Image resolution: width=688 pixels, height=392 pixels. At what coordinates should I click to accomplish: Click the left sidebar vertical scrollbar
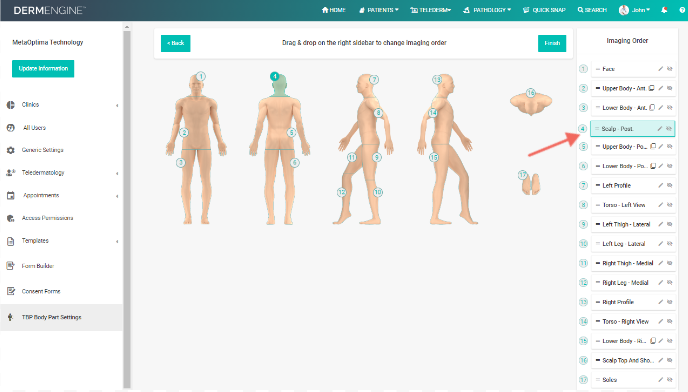(127, 206)
